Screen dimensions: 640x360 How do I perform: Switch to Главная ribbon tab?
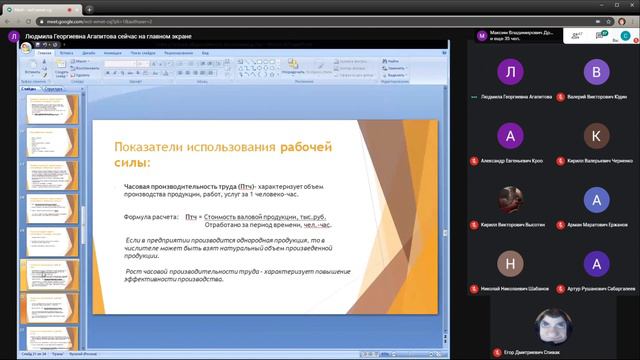coord(44,53)
